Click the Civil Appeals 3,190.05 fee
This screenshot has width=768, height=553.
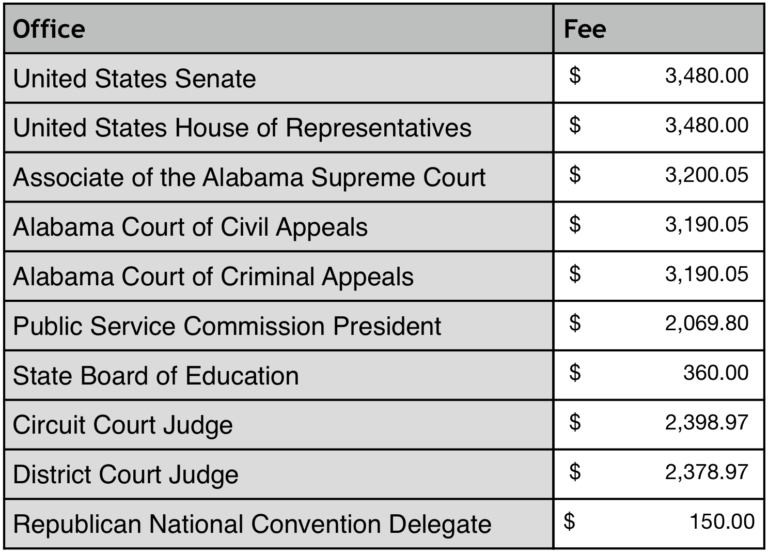(706, 225)
